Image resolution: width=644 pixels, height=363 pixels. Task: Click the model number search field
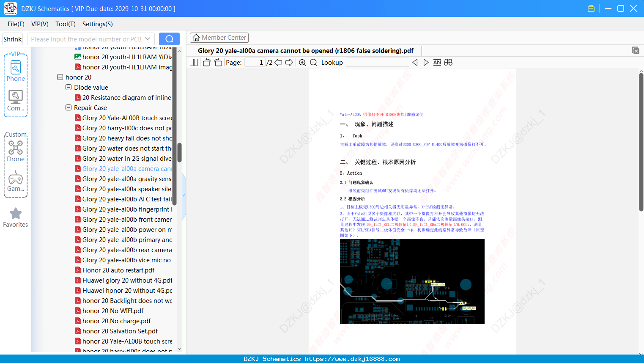86,39
